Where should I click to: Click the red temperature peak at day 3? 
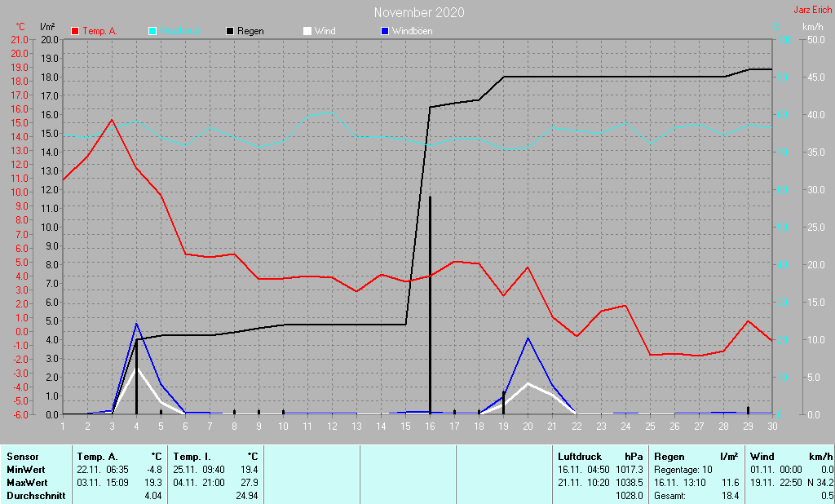click(112, 120)
